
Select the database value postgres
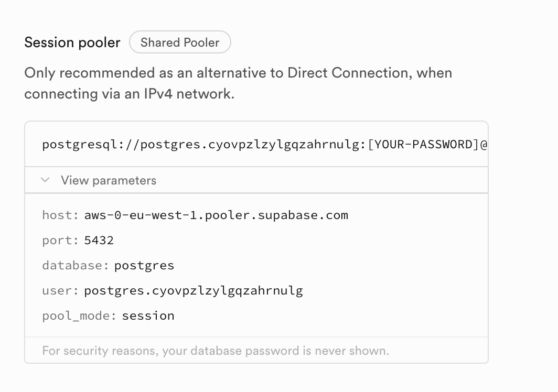pyautogui.click(x=144, y=265)
